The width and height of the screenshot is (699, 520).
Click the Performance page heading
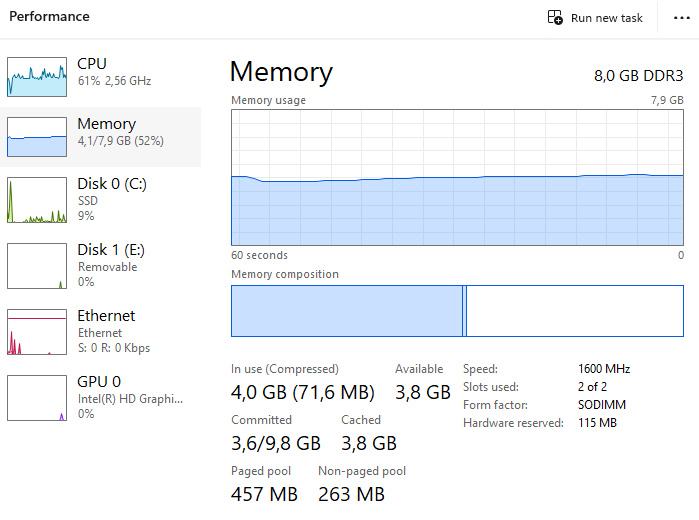tap(49, 17)
